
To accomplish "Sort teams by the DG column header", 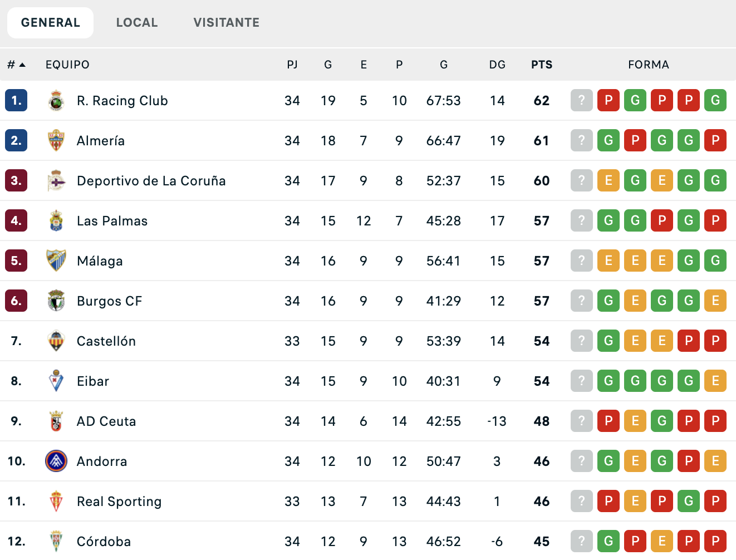I will coord(497,64).
